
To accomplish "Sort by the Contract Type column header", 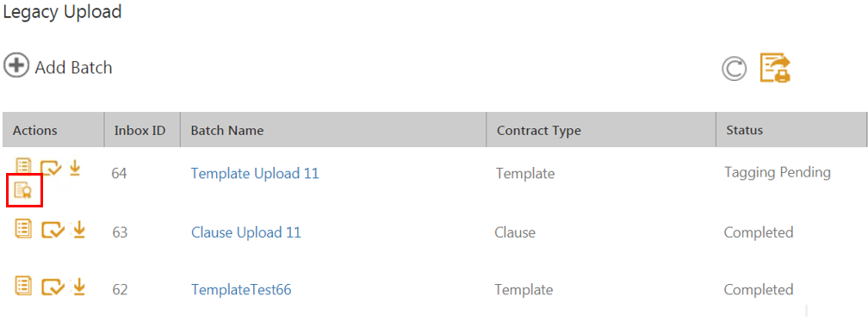I will tap(539, 131).
